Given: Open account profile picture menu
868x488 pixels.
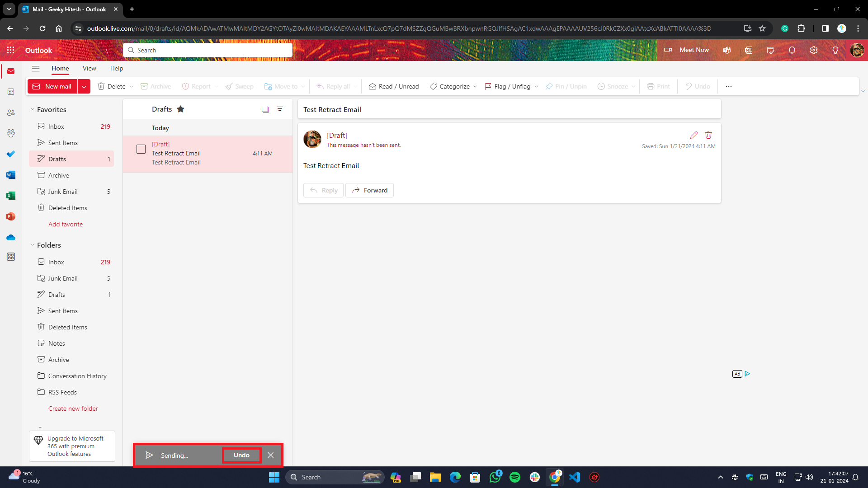Looking at the screenshot, I should click(857, 50).
